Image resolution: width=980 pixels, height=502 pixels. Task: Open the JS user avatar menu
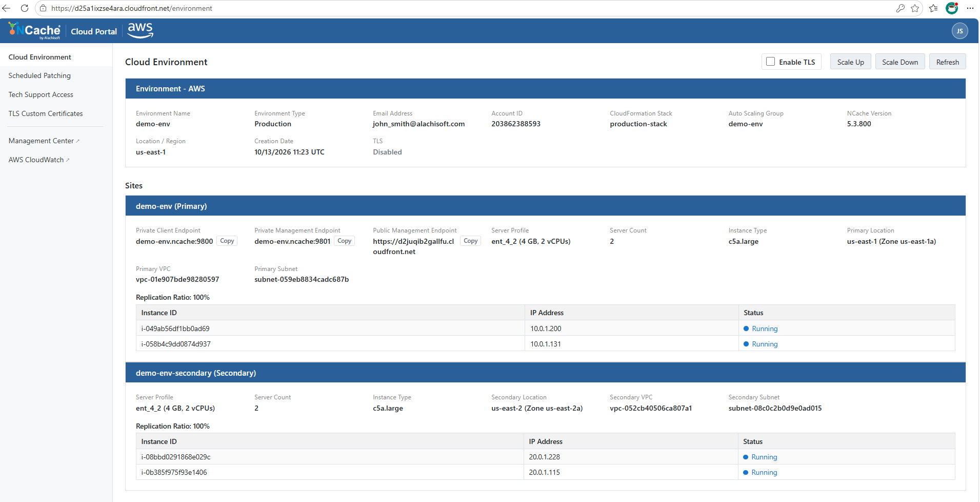tap(959, 31)
